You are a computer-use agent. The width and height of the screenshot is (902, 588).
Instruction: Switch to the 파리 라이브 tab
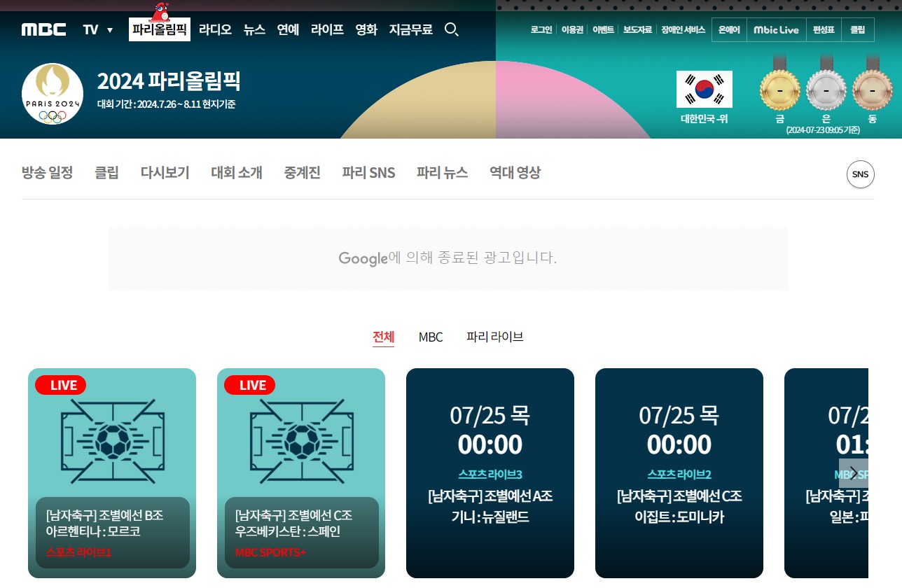click(x=494, y=337)
